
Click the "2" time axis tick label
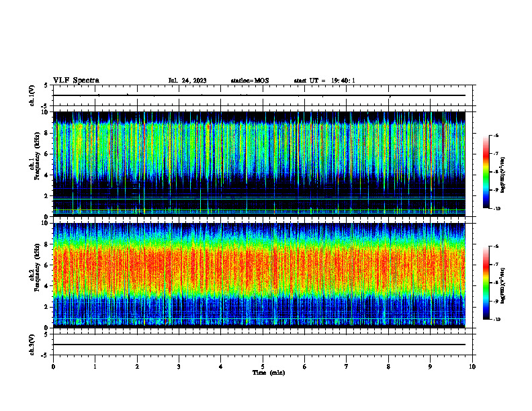click(x=137, y=367)
